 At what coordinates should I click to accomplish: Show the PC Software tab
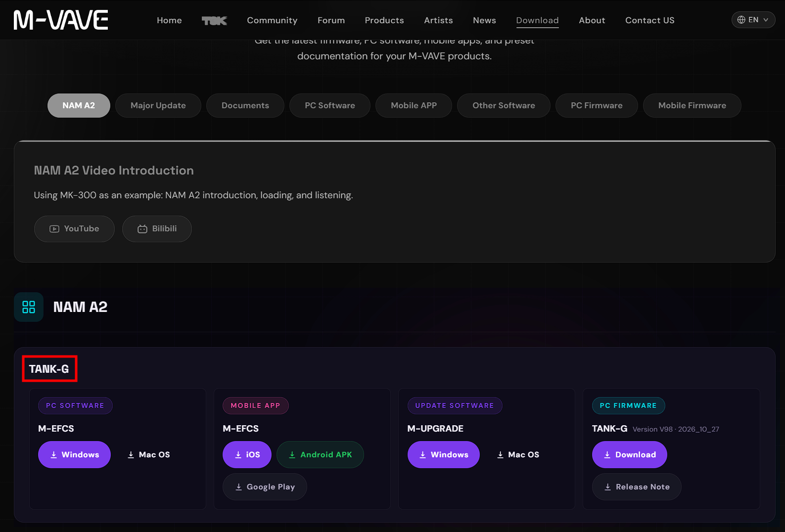pyautogui.click(x=330, y=105)
